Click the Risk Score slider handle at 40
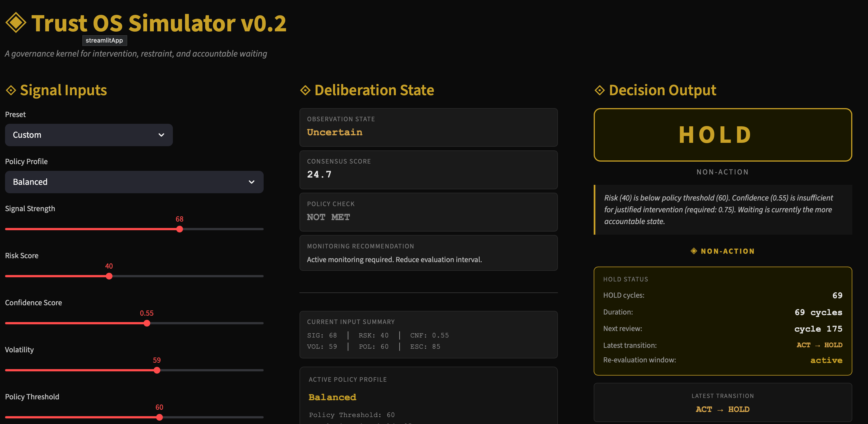This screenshot has width=868, height=424. point(109,276)
